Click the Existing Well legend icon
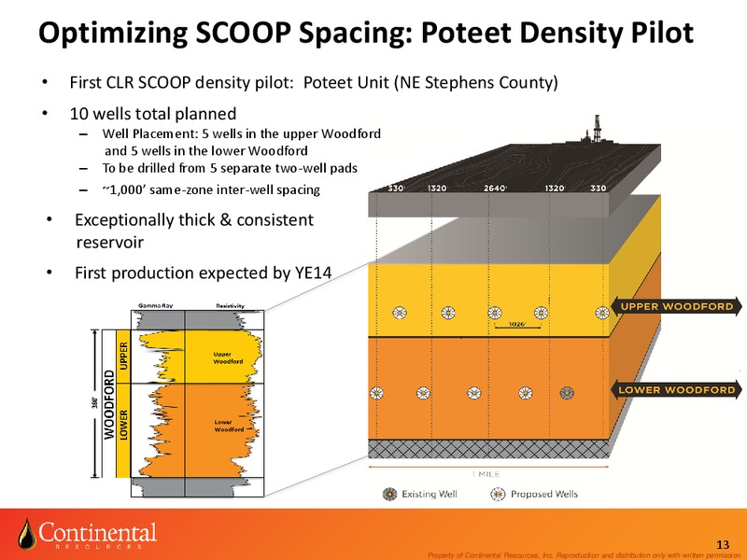The image size is (747, 560). pyautogui.click(x=389, y=494)
